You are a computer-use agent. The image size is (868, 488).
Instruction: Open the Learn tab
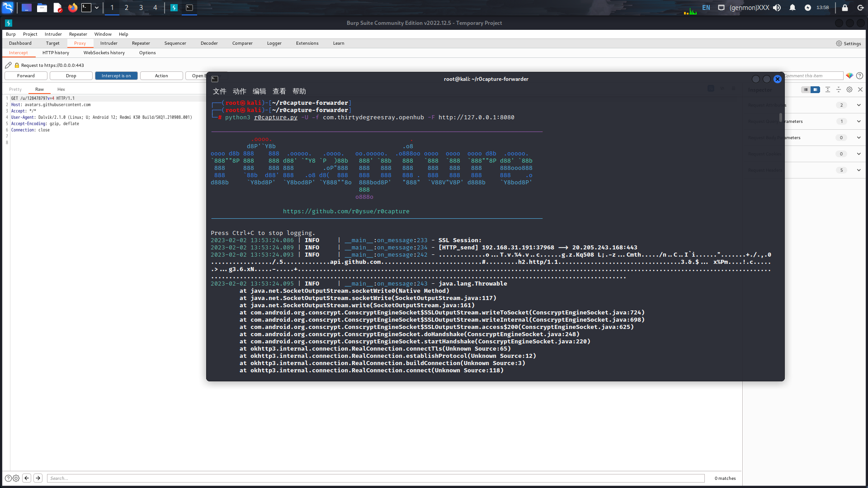coord(339,43)
